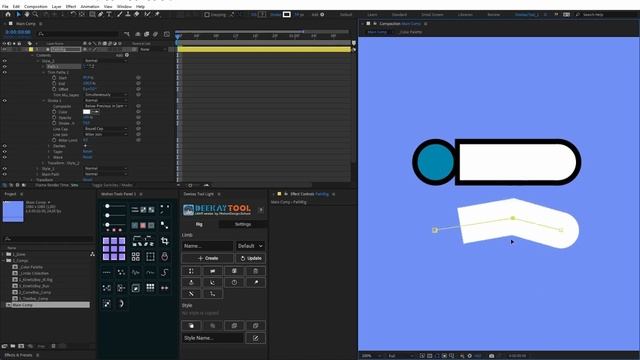The width and height of the screenshot is (640, 360).
Task: Click the purple nine-square anchor grid
Action: [x=114, y=248]
